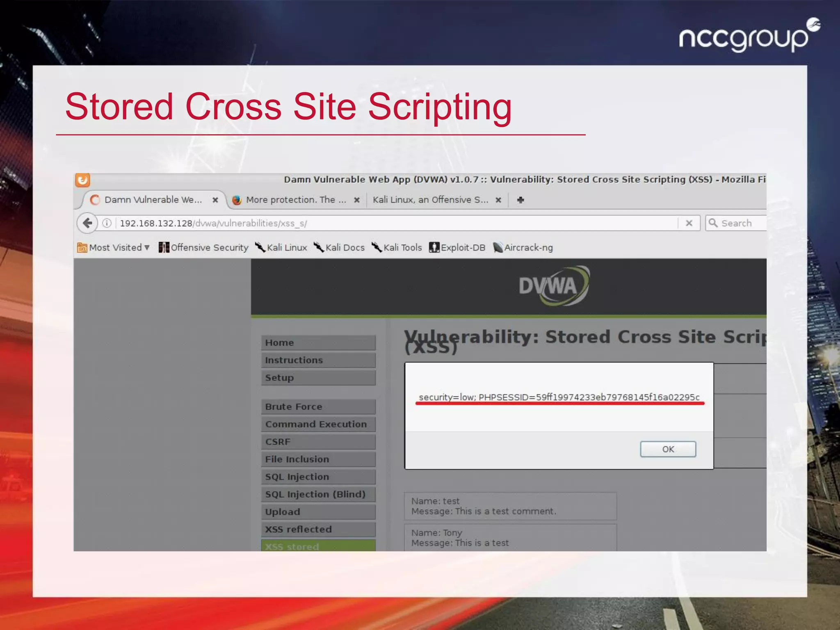Select Command Execution in the sidebar

pos(318,424)
